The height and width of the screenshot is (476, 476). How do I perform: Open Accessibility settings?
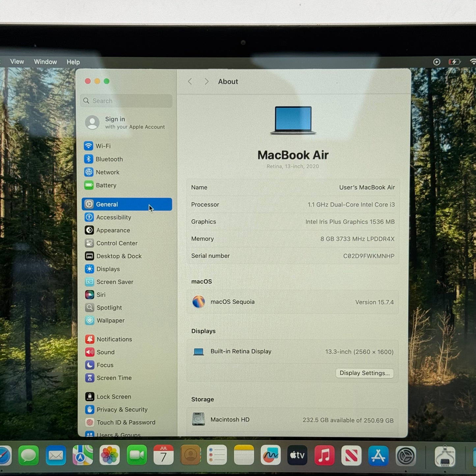point(127,217)
